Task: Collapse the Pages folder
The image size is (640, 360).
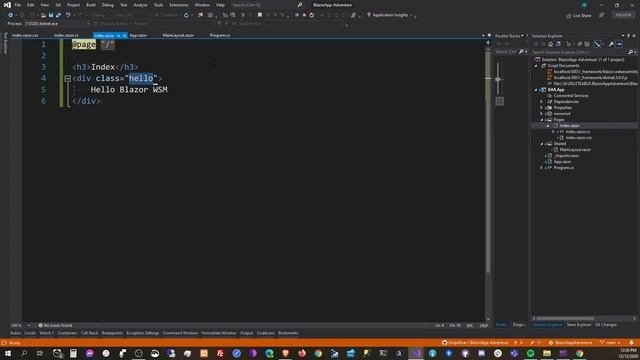Action: pyautogui.click(x=542, y=120)
